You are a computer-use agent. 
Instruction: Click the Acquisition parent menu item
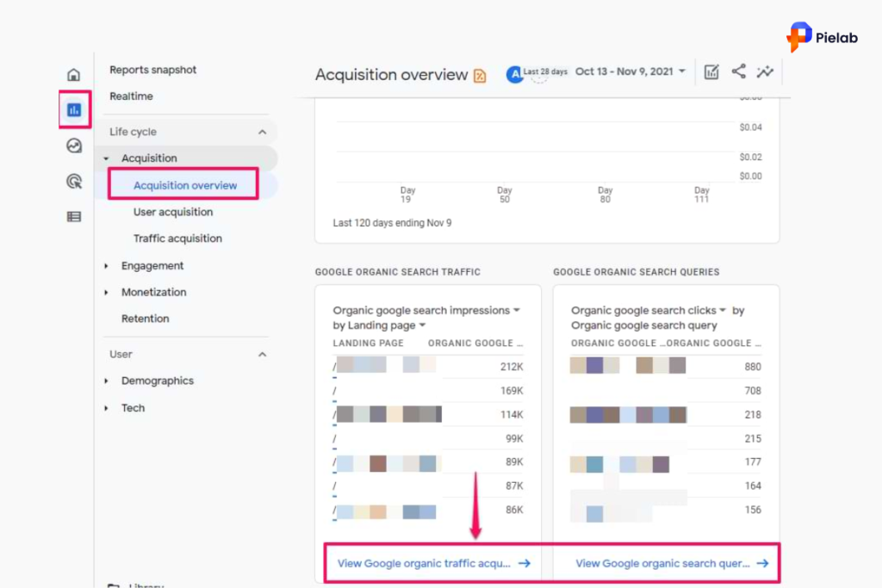click(x=149, y=158)
